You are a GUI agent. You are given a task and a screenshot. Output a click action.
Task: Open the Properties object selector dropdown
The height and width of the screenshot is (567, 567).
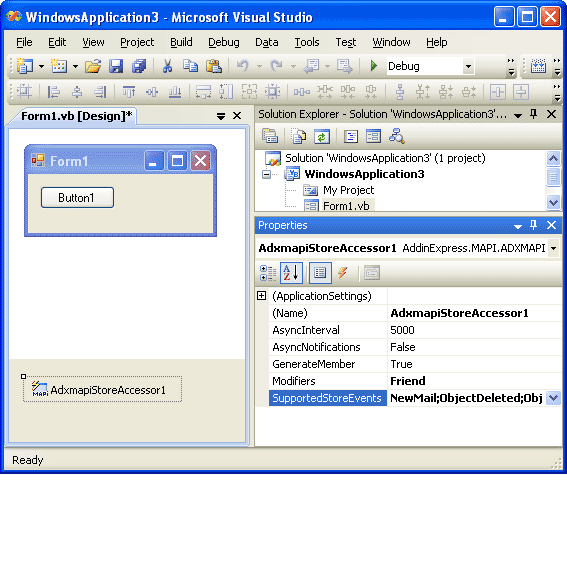pyautogui.click(x=554, y=248)
